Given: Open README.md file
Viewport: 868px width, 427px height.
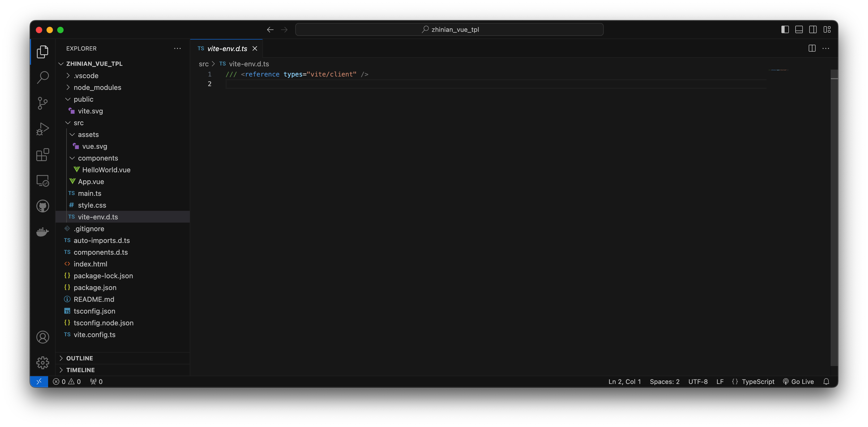Looking at the screenshot, I should point(123,299).
